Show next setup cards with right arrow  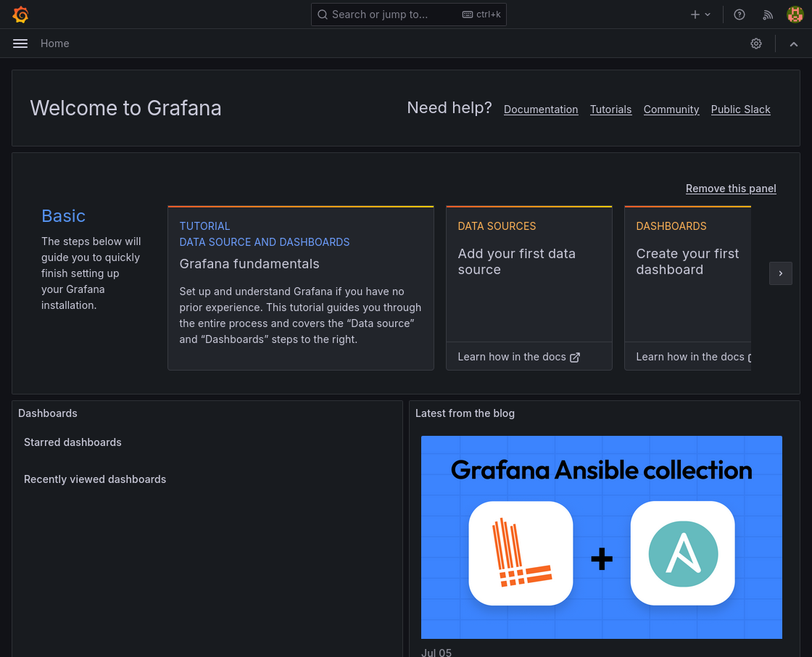(781, 273)
